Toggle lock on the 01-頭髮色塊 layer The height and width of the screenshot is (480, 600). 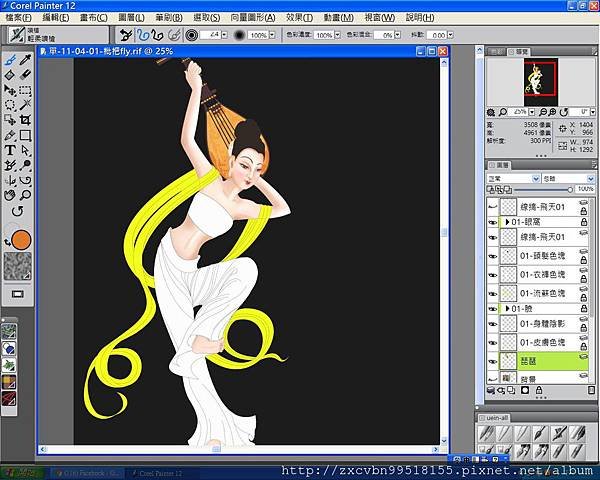click(583, 260)
